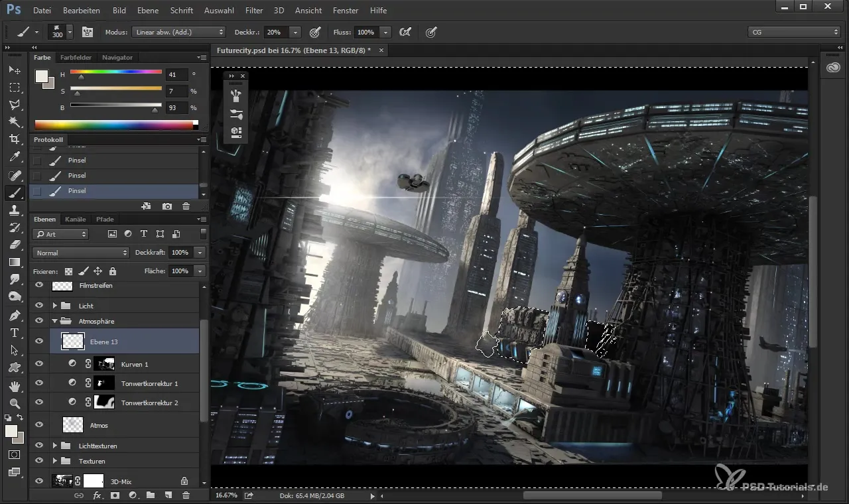
Task: Select the Healing Brush tool
Action: [14, 176]
